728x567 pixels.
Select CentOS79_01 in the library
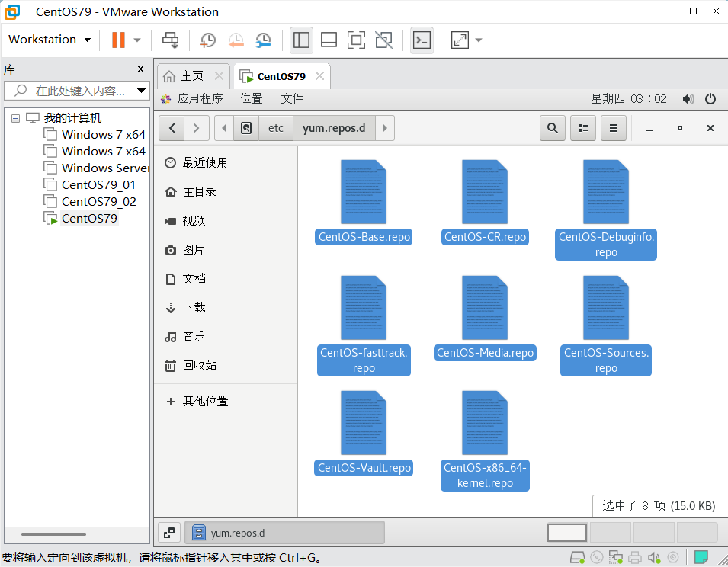(x=98, y=184)
